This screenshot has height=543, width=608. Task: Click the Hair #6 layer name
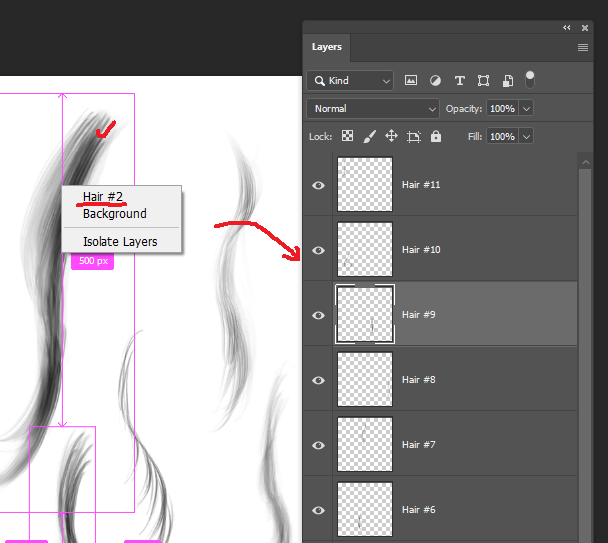[418, 510]
